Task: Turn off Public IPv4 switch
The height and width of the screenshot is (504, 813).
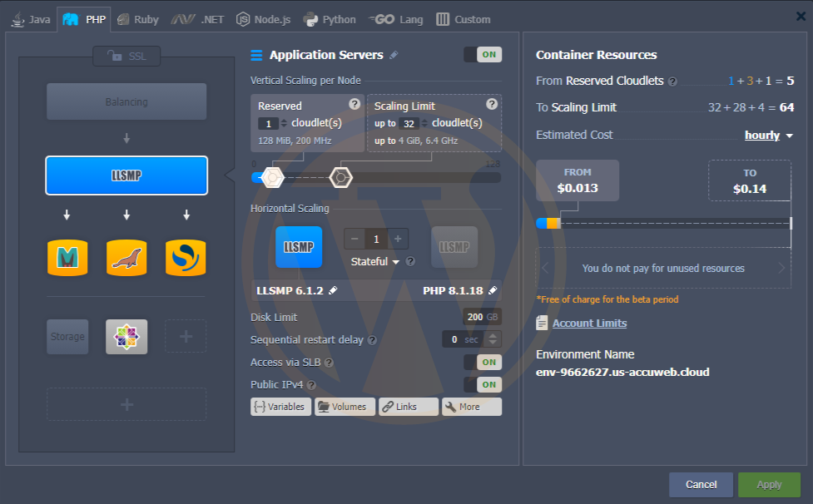Action: tap(483, 384)
